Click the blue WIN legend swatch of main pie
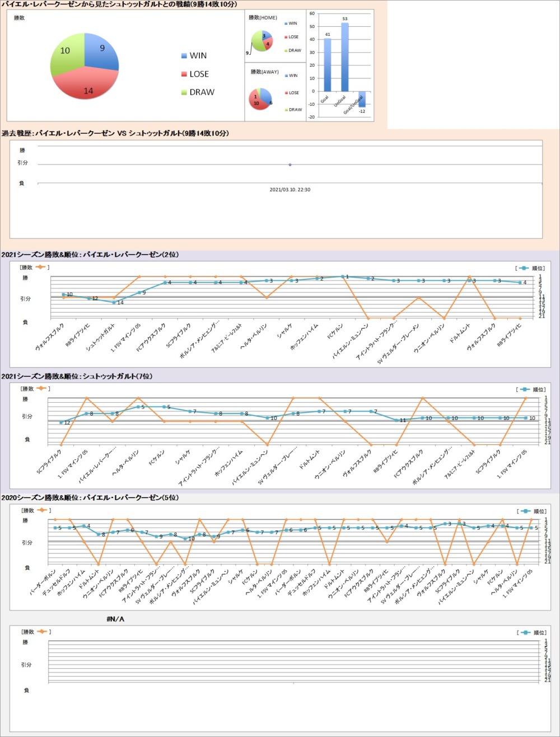This screenshot has height=737, width=560. (185, 56)
